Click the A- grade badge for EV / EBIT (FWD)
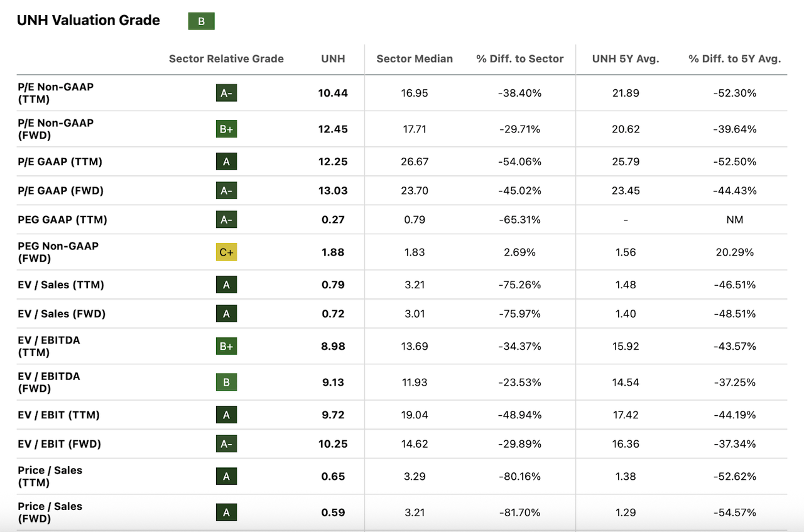The width and height of the screenshot is (804, 532). click(226, 444)
